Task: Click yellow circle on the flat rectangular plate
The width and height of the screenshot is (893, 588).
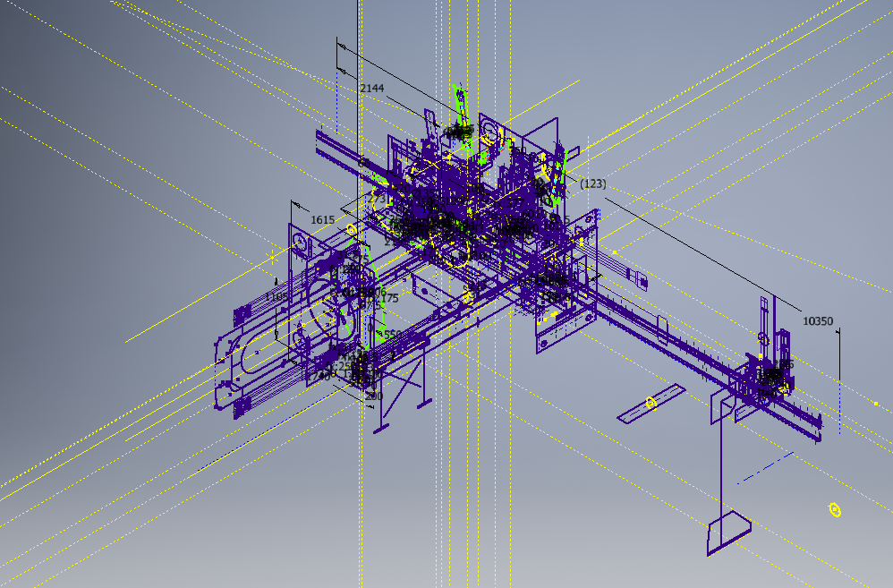Action: point(651,404)
